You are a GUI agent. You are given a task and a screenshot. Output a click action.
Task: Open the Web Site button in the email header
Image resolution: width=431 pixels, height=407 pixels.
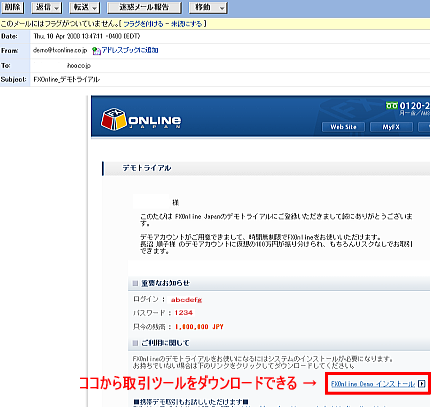point(343,127)
